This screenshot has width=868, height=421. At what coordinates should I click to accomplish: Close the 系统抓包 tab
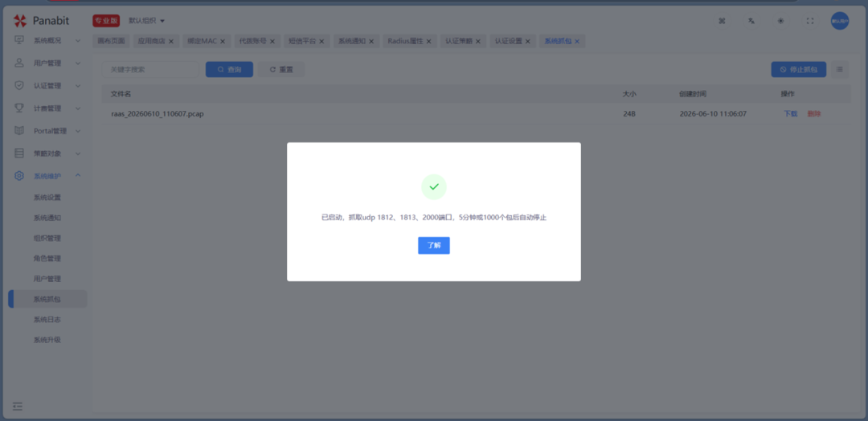(x=577, y=42)
